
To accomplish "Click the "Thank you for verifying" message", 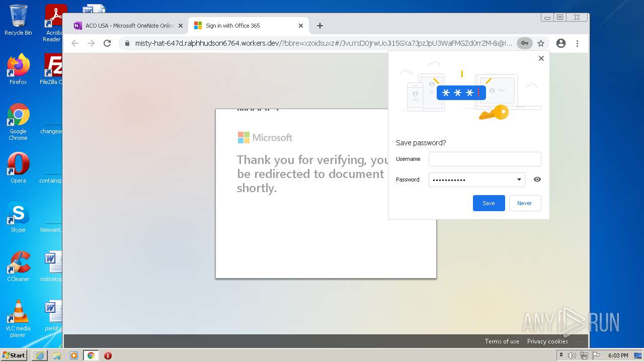I will pos(312,174).
